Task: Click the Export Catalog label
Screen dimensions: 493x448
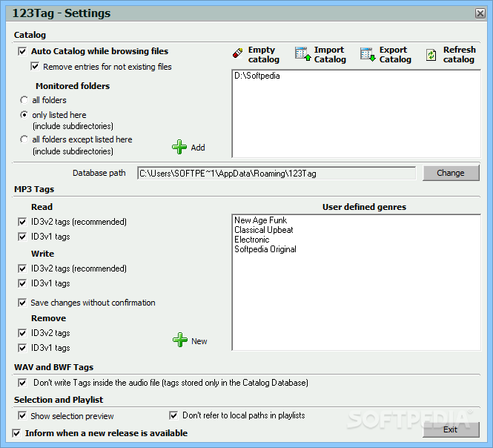Action: tap(395, 54)
